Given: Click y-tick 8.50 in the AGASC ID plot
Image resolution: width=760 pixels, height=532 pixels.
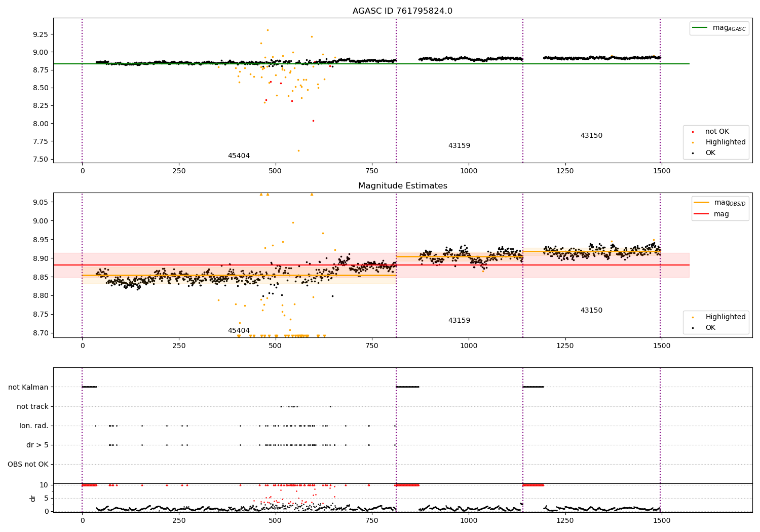Looking at the screenshot, I should point(41,88).
